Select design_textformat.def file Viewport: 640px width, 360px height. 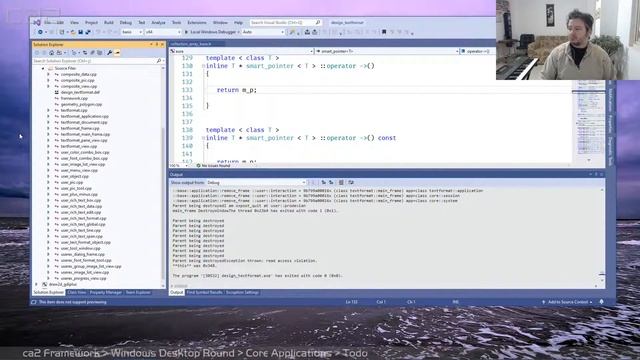[80, 92]
